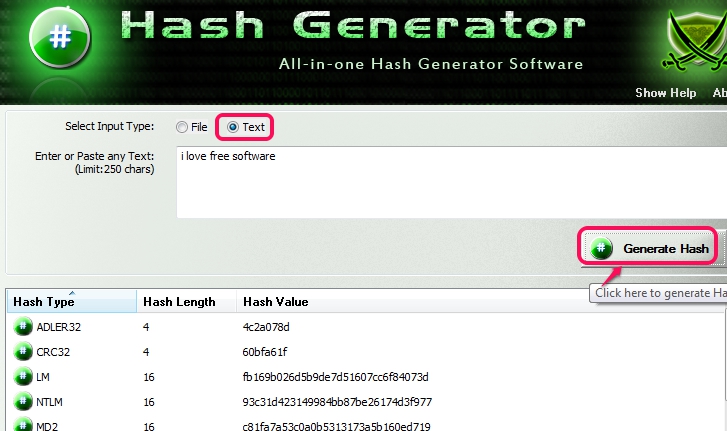The height and width of the screenshot is (431, 727).
Task: Click the green hash icon beside NTLM
Action: tap(23, 401)
